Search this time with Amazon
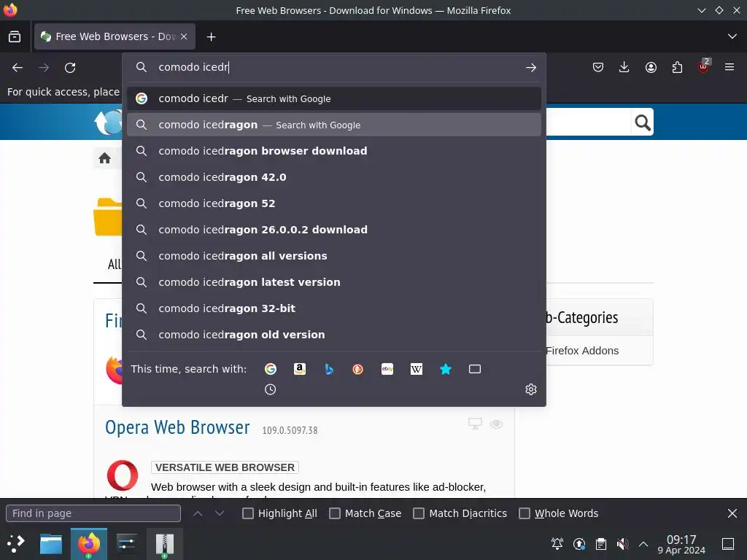747x560 pixels. pyautogui.click(x=300, y=369)
